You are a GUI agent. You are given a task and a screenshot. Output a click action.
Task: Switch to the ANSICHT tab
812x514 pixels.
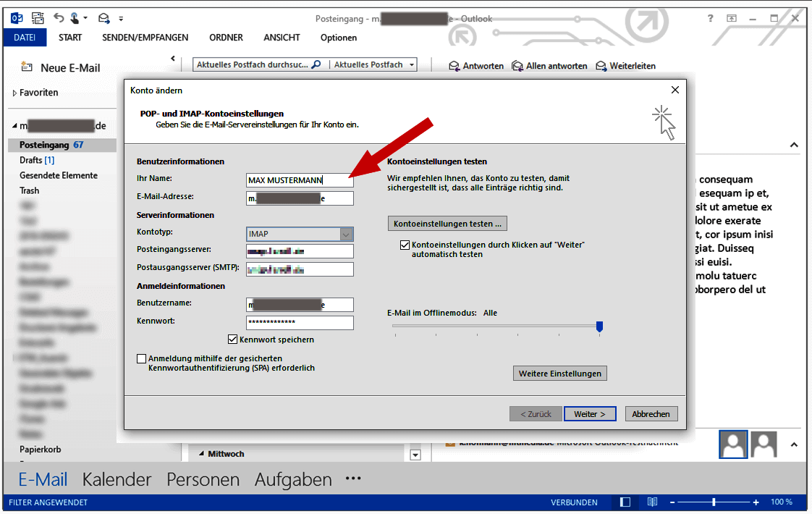point(282,38)
